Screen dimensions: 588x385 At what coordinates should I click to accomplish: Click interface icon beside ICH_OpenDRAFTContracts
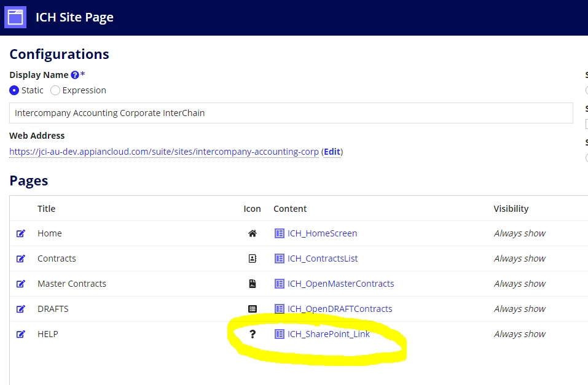click(x=280, y=309)
